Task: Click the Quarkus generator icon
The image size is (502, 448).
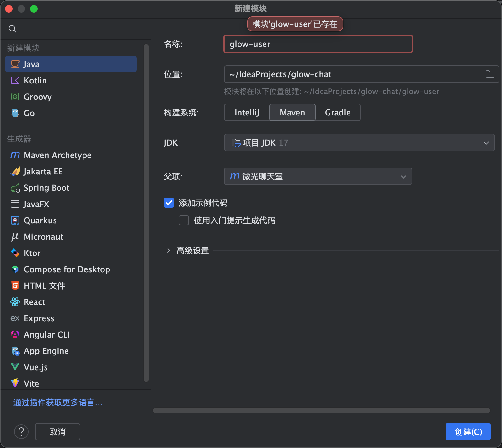Action: point(15,221)
